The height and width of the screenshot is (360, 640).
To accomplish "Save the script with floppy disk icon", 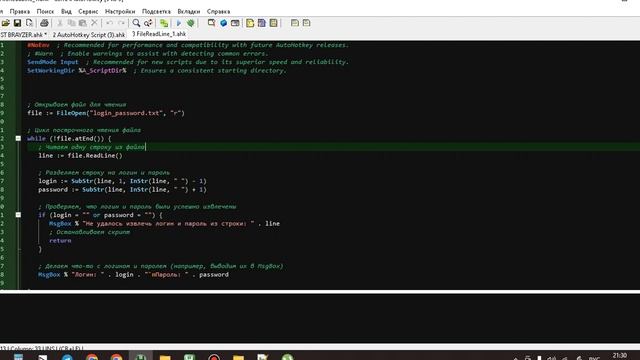I will (17, 23).
